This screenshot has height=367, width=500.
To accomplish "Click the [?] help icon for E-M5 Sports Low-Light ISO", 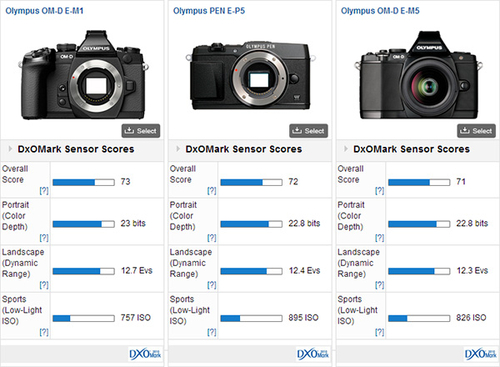I will point(380,332).
